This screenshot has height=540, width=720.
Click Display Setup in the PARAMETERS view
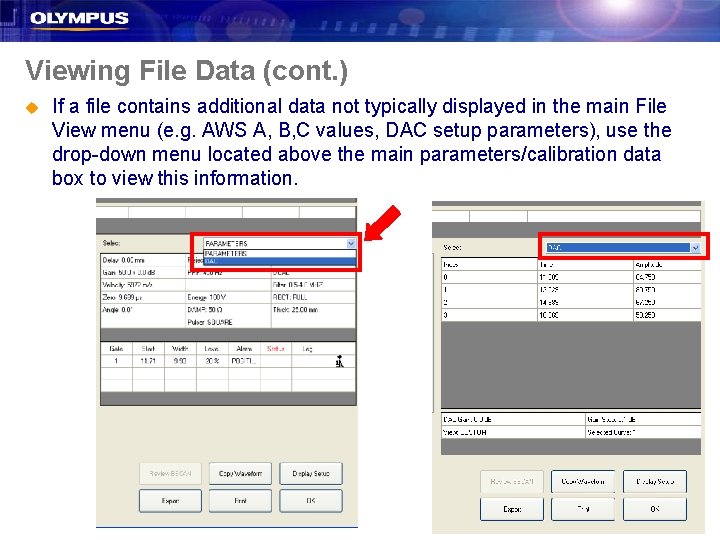point(311,473)
